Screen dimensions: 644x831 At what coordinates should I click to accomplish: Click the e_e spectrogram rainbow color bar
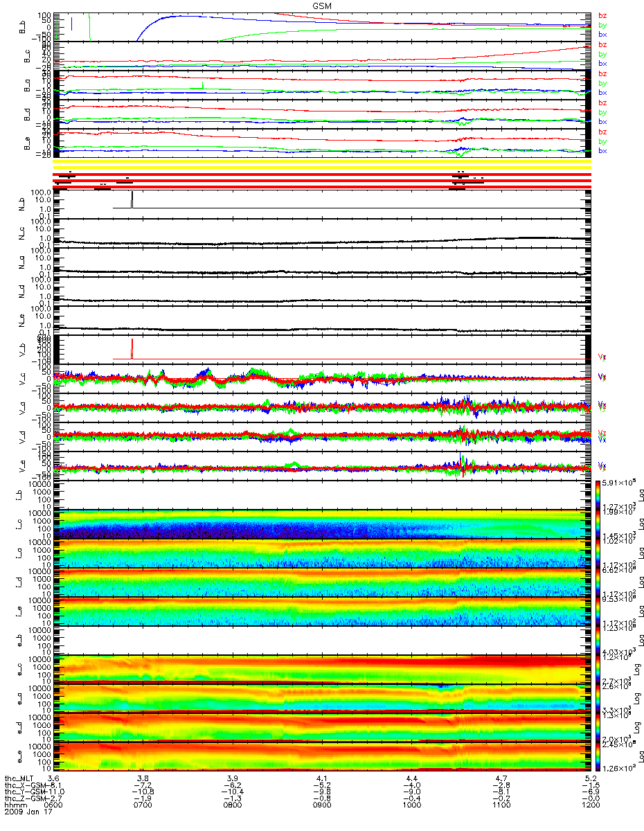click(x=598, y=758)
